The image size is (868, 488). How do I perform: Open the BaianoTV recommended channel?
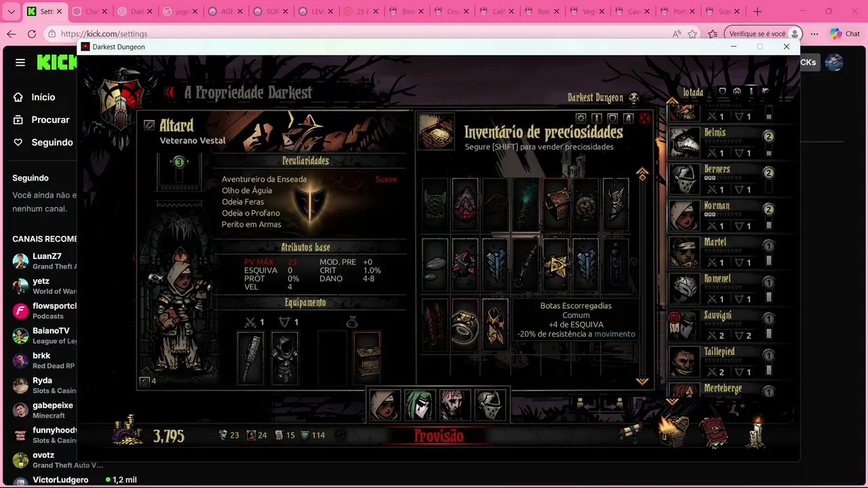point(43,335)
